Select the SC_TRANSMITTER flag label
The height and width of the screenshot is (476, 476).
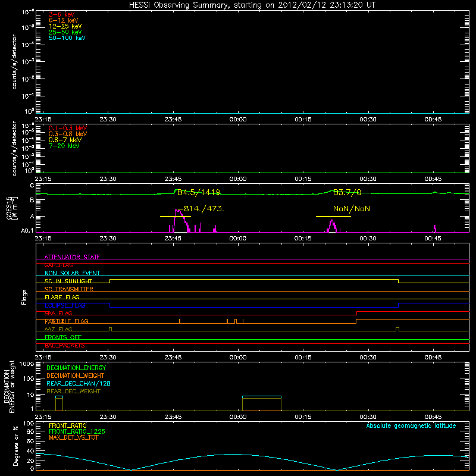tap(69, 289)
